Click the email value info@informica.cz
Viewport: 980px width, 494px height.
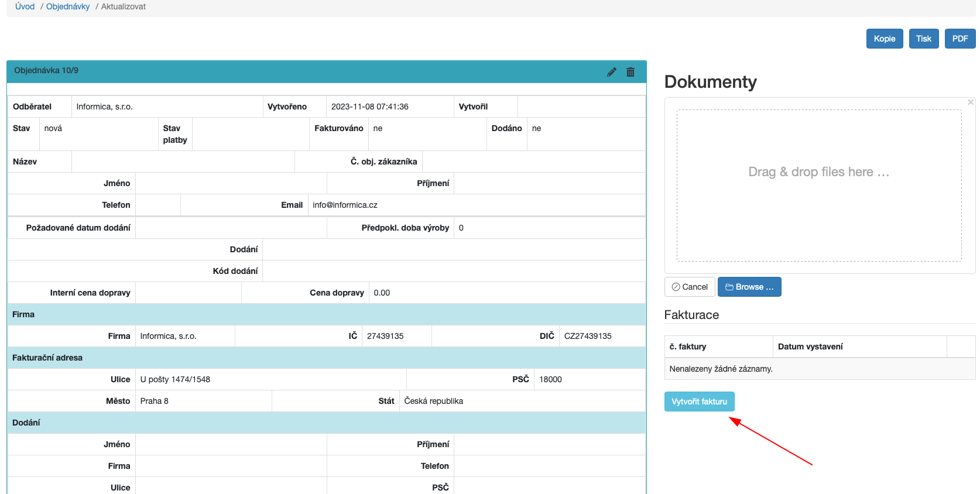[x=345, y=205]
